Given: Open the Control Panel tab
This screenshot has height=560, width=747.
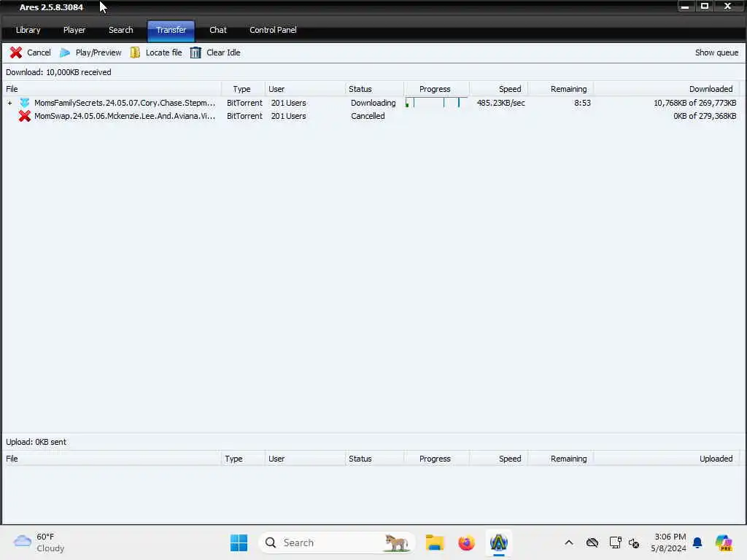Looking at the screenshot, I should tap(273, 30).
